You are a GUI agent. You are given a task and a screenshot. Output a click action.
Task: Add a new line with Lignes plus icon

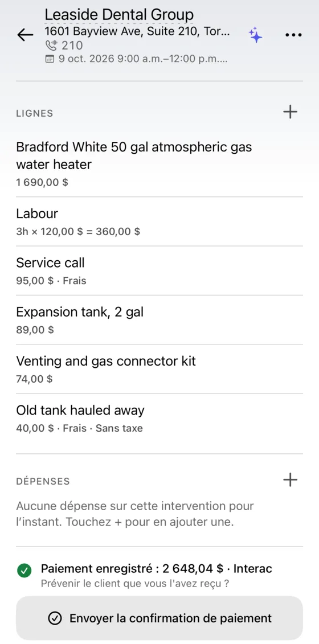[290, 112]
